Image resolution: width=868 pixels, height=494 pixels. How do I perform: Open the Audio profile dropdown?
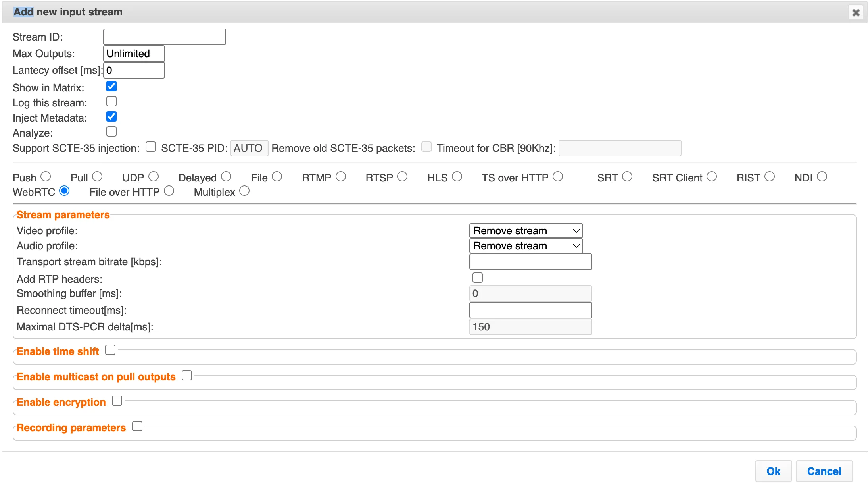click(x=526, y=246)
